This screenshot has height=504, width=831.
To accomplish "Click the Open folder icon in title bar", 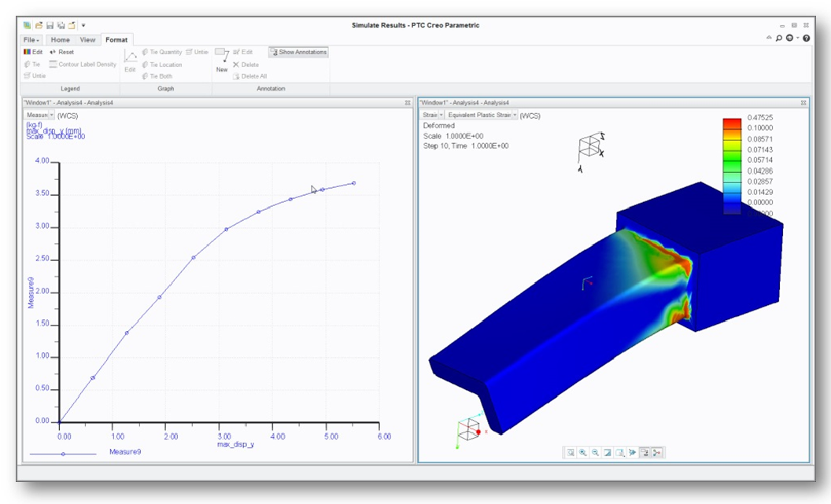I will (39, 25).
